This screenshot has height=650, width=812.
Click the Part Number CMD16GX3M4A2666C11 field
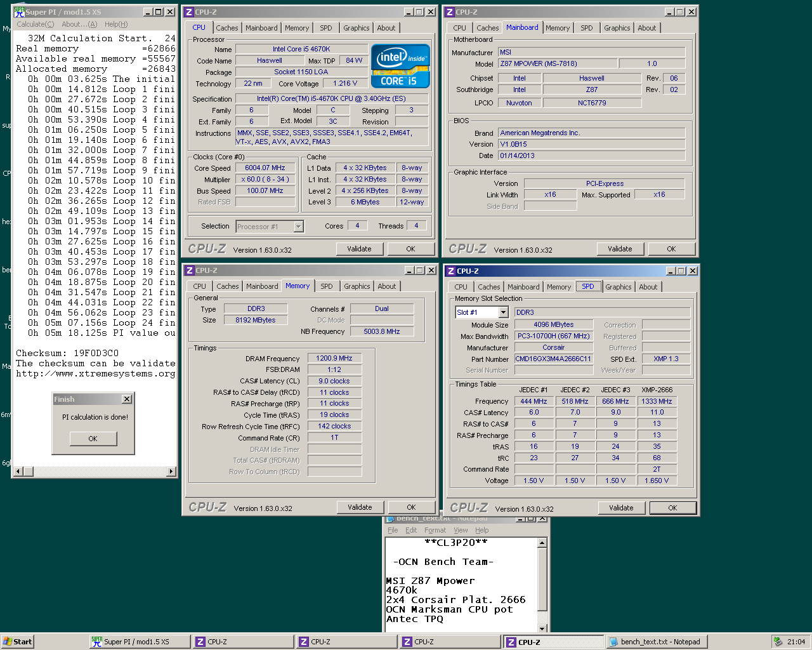(x=553, y=359)
